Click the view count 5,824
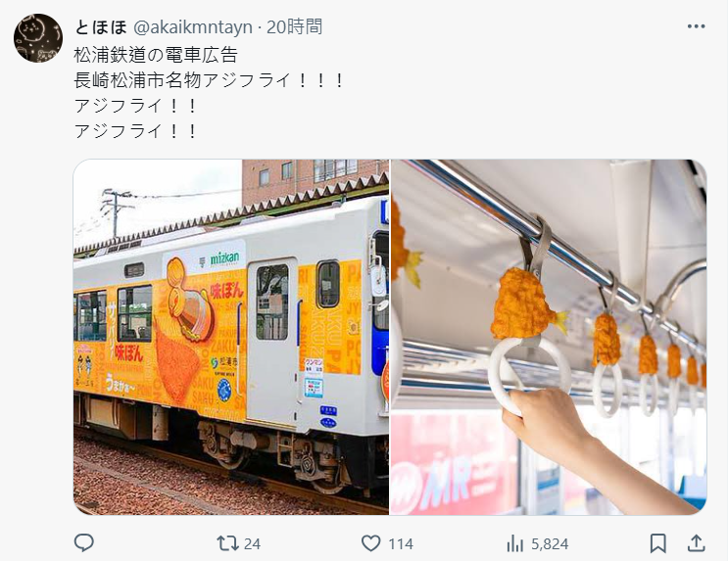The height and width of the screenshot is (561, 728). 550,543
